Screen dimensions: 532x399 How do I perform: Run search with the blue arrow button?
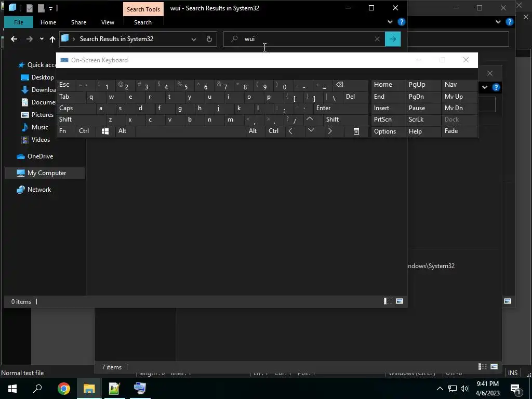click(393, 39)
